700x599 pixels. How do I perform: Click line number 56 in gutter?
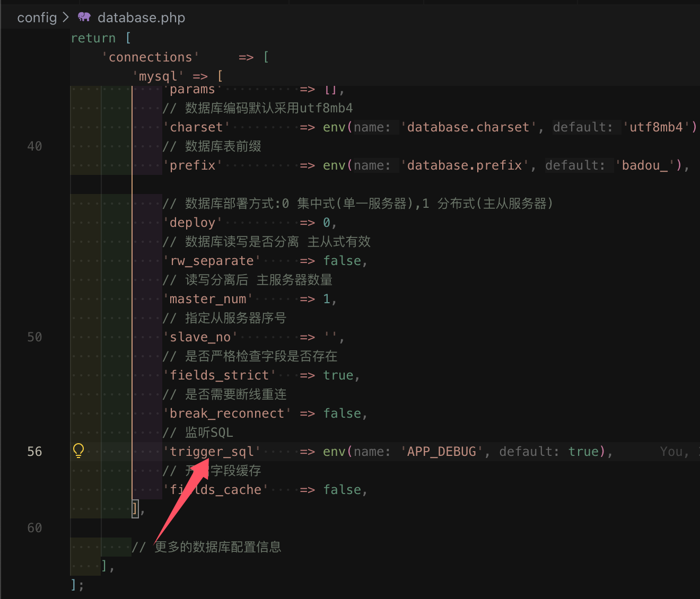(34, 452)
